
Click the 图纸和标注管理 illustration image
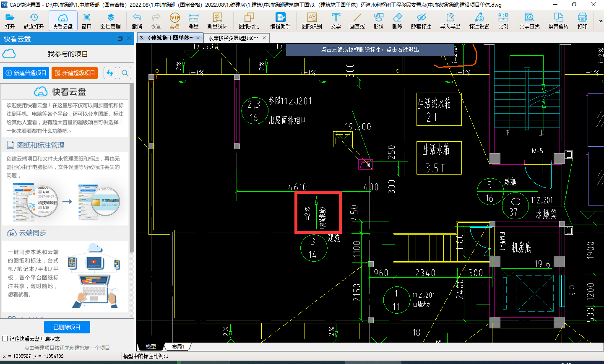67,202
